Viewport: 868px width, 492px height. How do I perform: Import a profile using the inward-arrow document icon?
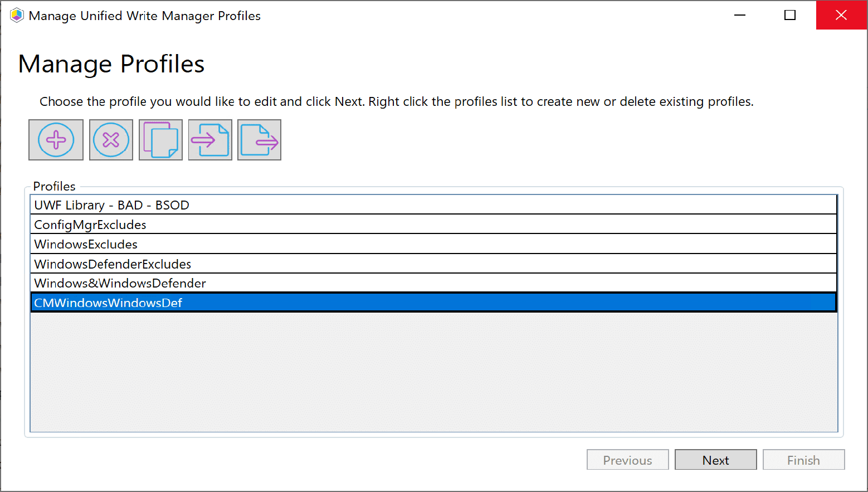pos(210,139)
